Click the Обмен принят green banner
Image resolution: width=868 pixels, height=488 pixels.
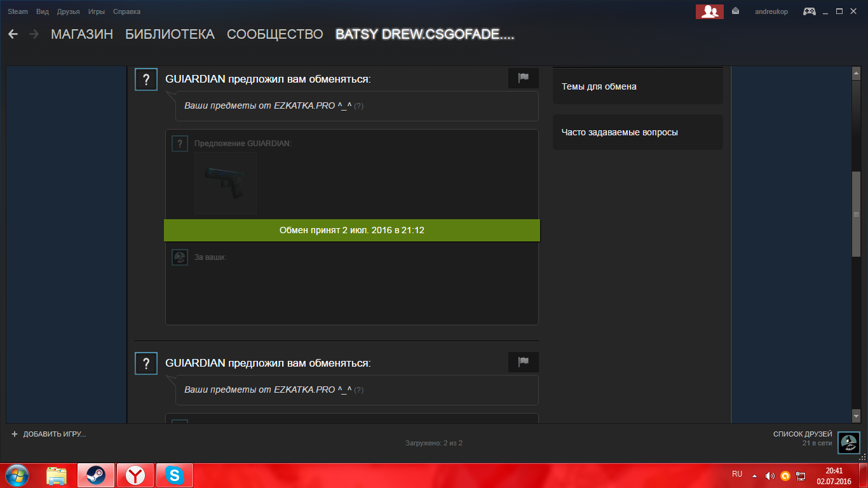coord(352,230)
